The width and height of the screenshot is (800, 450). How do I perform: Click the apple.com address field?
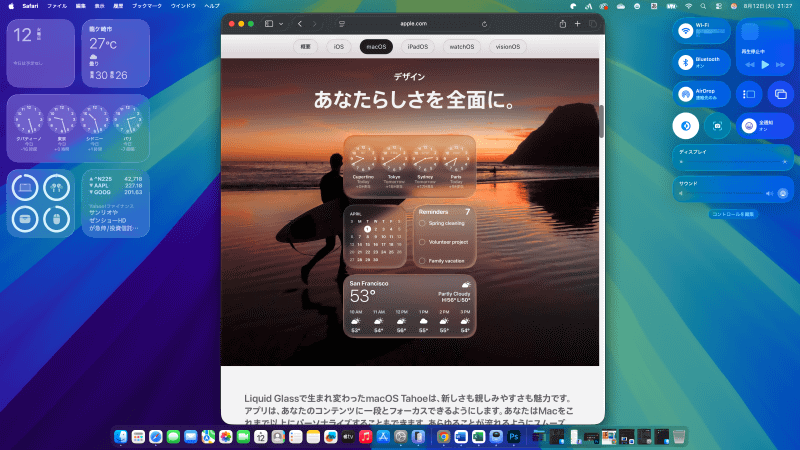tap(413, 23)
